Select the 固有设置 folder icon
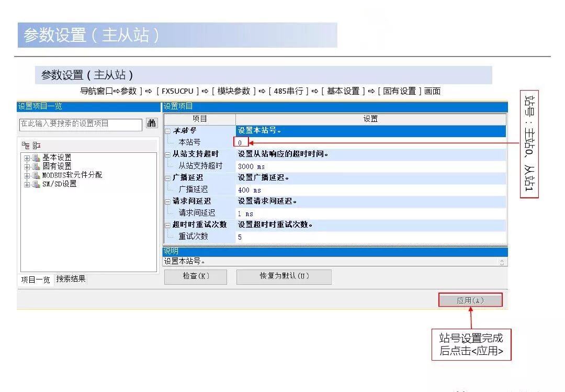 36,166
